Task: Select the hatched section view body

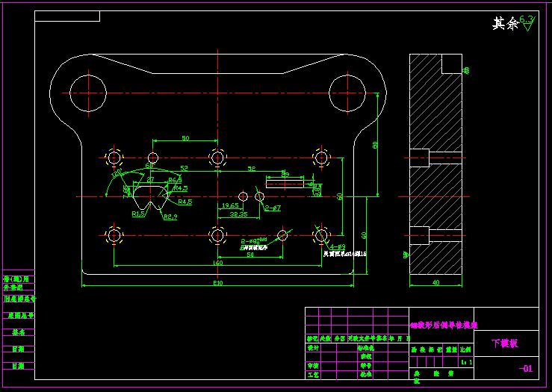Action: tap(435, 164)
